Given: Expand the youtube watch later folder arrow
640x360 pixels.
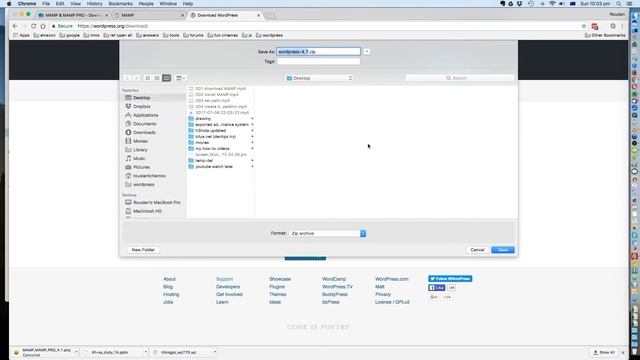Looking at the screenshot, I should click(x=252, y=167).
